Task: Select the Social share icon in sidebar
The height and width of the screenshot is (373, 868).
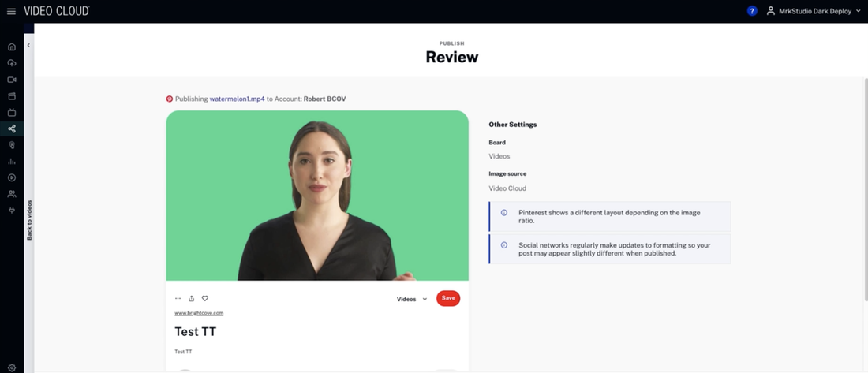Action: click(12, 129)
